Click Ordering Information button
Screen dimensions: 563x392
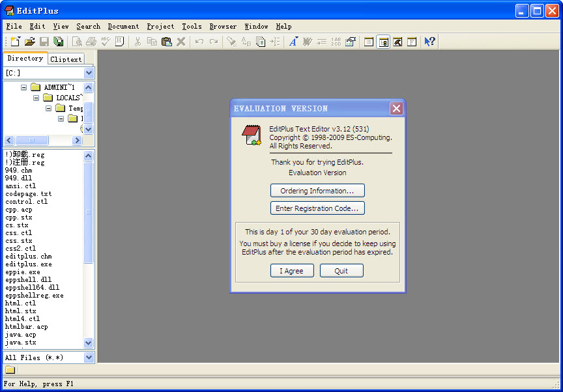coord(317,190)
